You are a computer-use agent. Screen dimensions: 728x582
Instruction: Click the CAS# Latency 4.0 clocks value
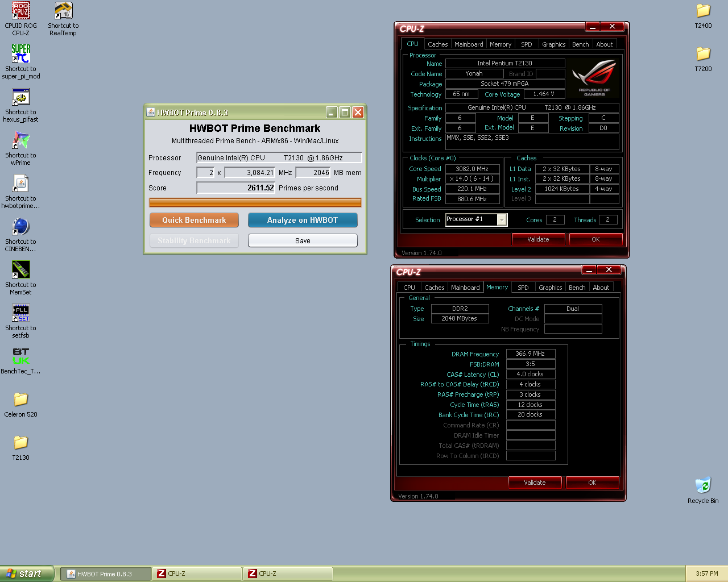tap(531, 374)
